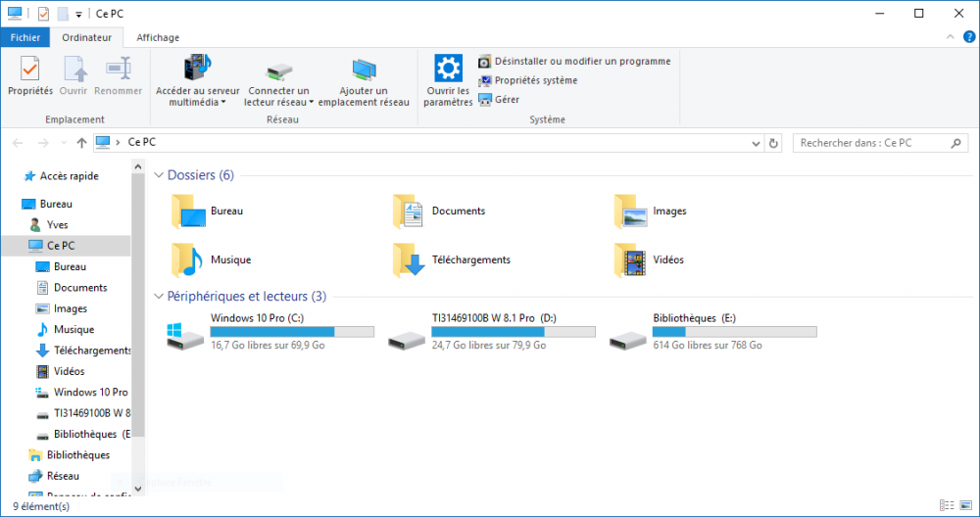This screenshot has height=517, width=980.
Task: Switch to details view in status bar
Action: pos(947,506)
